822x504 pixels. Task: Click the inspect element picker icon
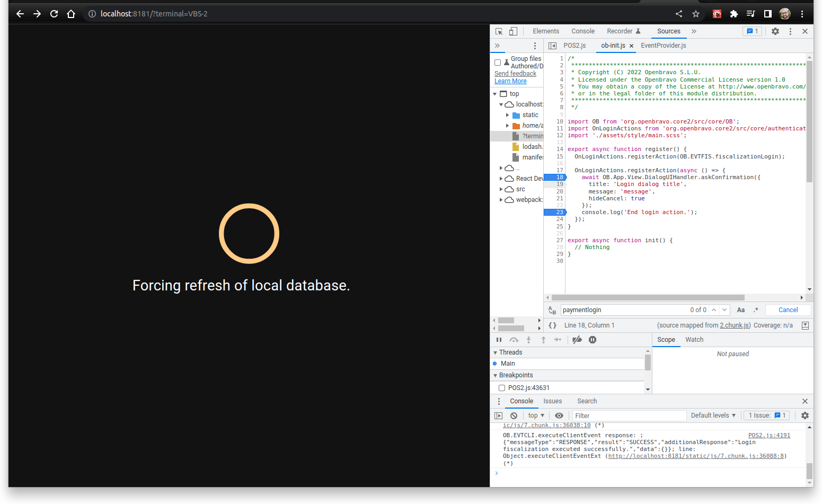(499, 31)
